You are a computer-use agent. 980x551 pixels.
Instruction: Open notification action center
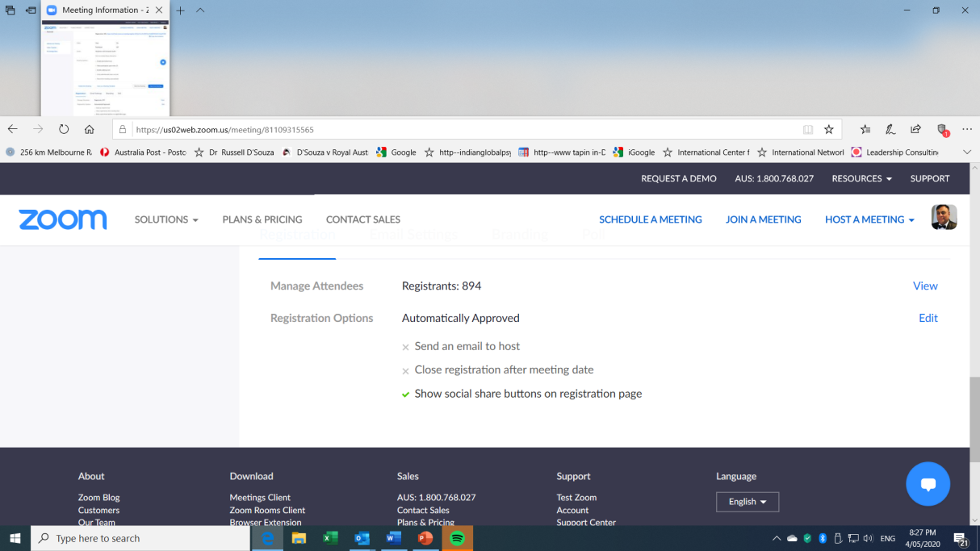(x=961, y=538)
